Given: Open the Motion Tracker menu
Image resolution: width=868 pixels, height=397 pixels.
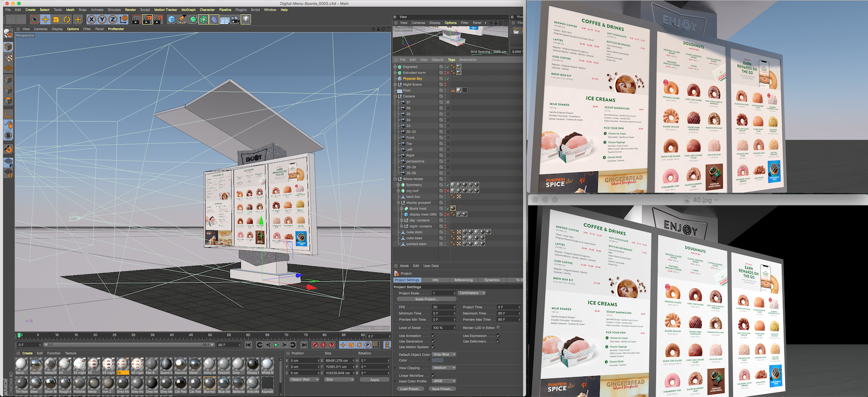Looking at the screenshot, I should click(166, 9).
